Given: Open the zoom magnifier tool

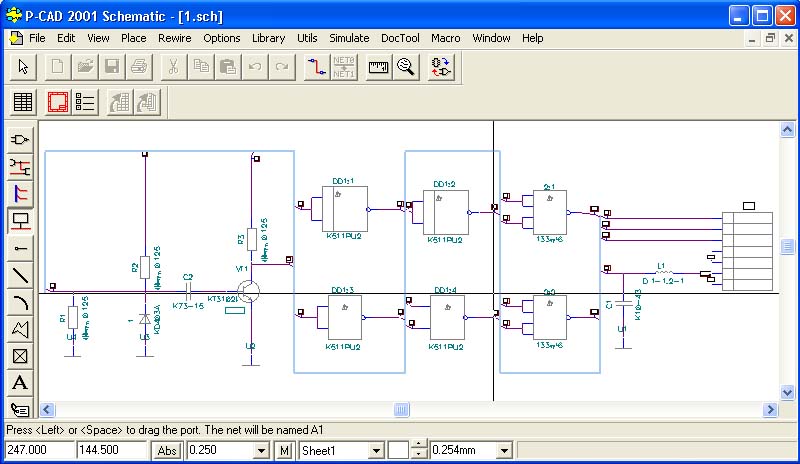Looking at the screenshot, I should click(x=406, y=67).
